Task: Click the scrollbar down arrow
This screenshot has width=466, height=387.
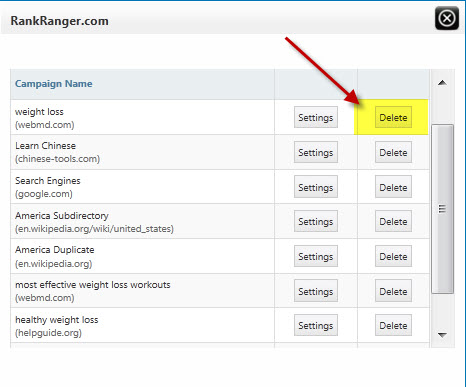Action: click(x=442, y=334)
